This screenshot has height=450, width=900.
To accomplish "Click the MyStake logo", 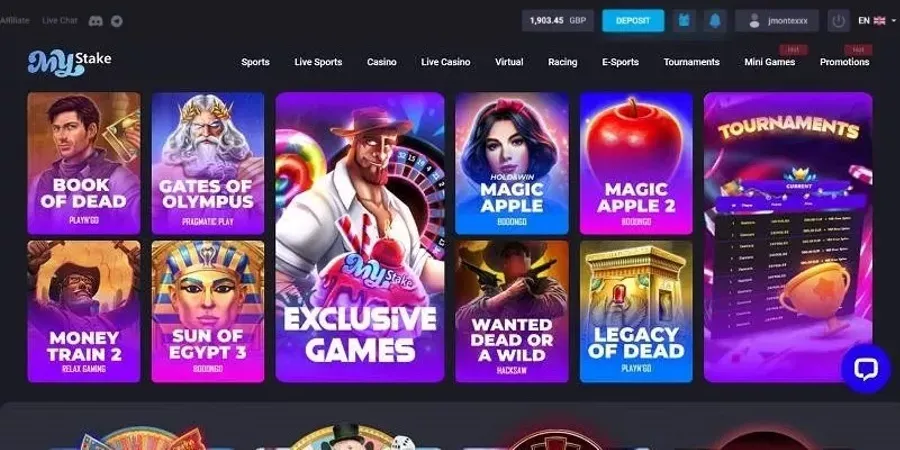I will click(x=69, y=63).
